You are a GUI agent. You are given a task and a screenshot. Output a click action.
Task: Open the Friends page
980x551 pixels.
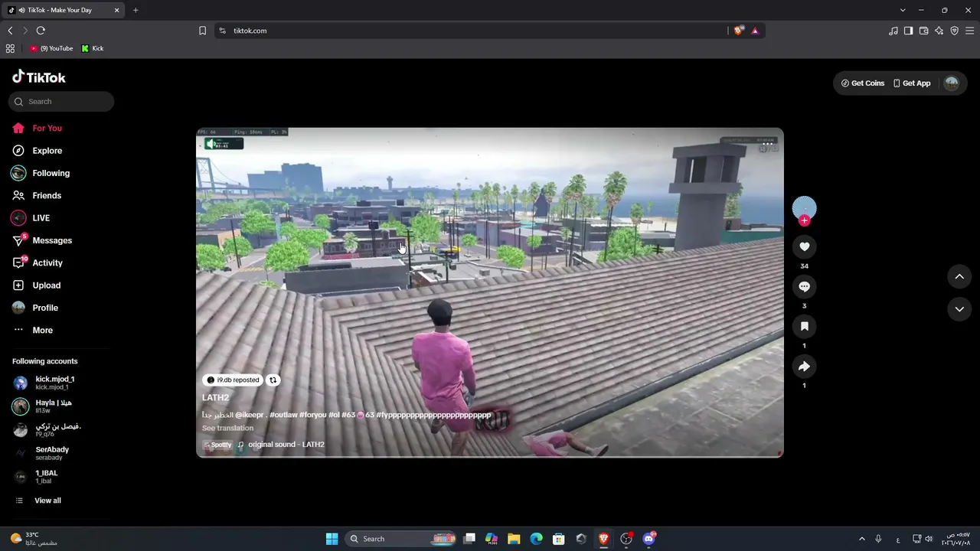point(37,196)
